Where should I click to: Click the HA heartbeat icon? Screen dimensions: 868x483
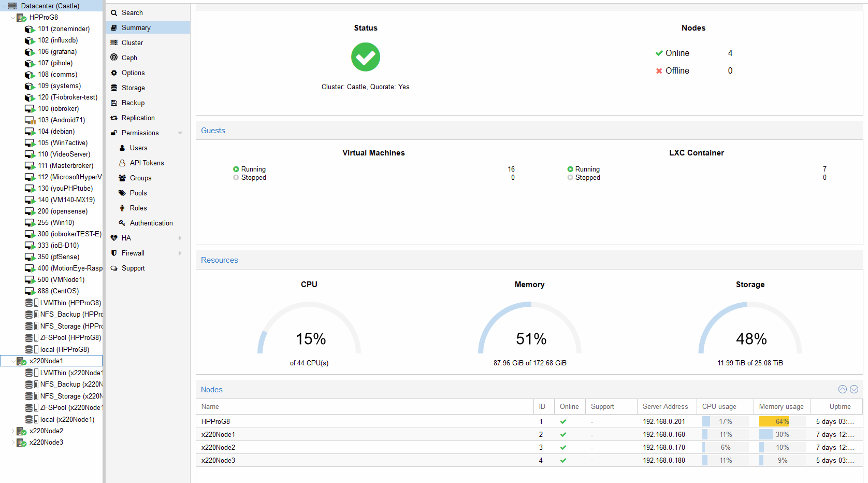pos(114,238)
